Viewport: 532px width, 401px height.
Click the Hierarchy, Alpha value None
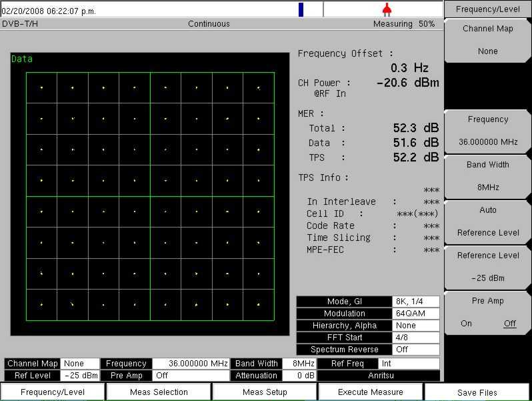[415, 326]
